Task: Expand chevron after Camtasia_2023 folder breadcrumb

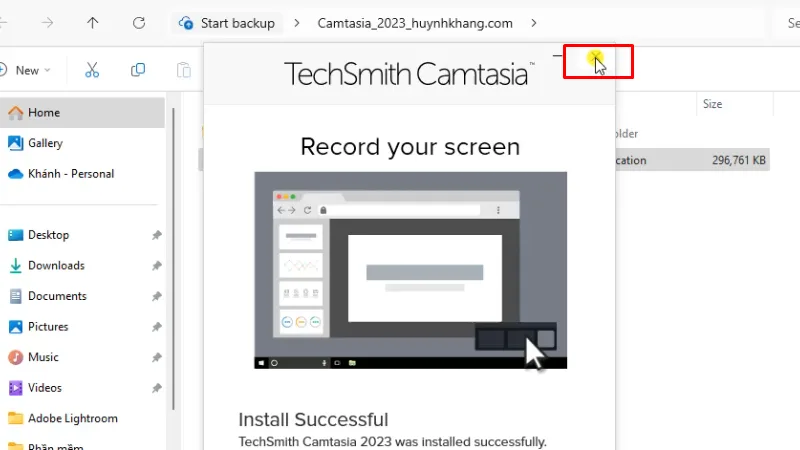Action: 534,22
